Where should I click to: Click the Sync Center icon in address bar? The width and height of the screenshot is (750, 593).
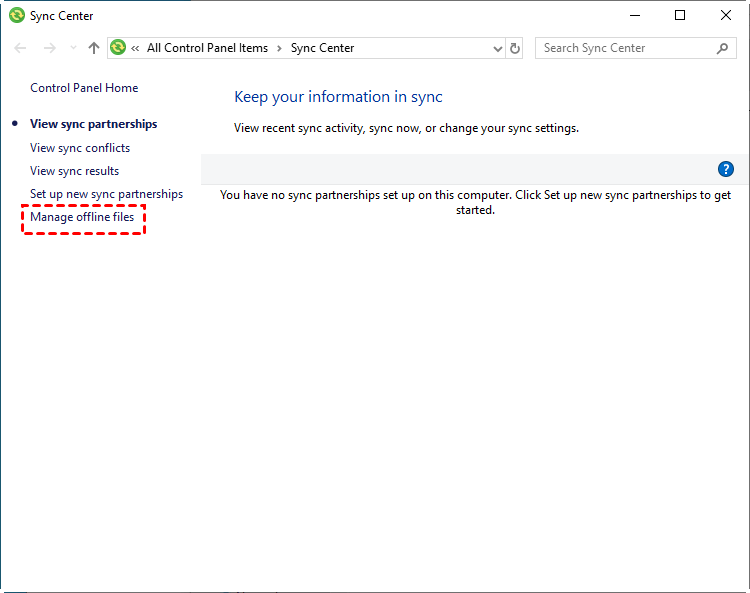(x=119, y=48)
